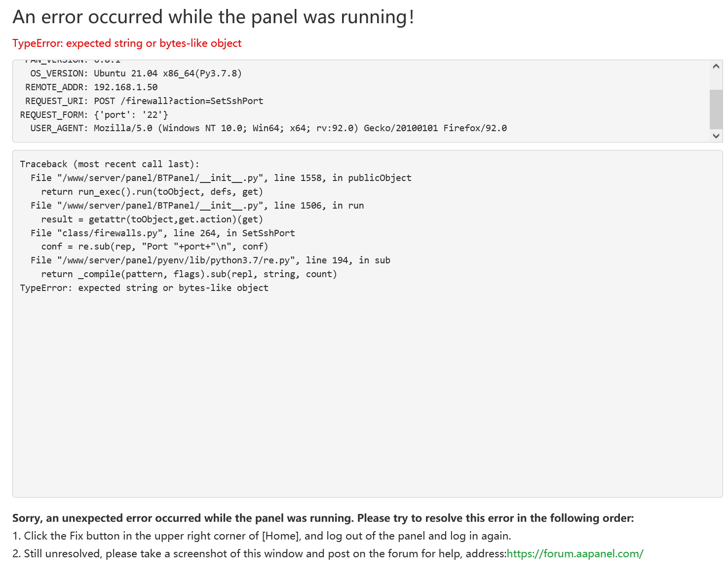728x579 pixels.
Task: Click the "Traceback (most recent call last)" line
Action: pyautogui.click(x=110, y=164)
